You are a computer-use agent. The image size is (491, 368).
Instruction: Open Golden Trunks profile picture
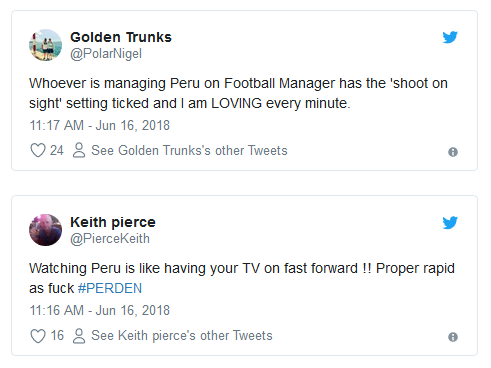[45, 45]
